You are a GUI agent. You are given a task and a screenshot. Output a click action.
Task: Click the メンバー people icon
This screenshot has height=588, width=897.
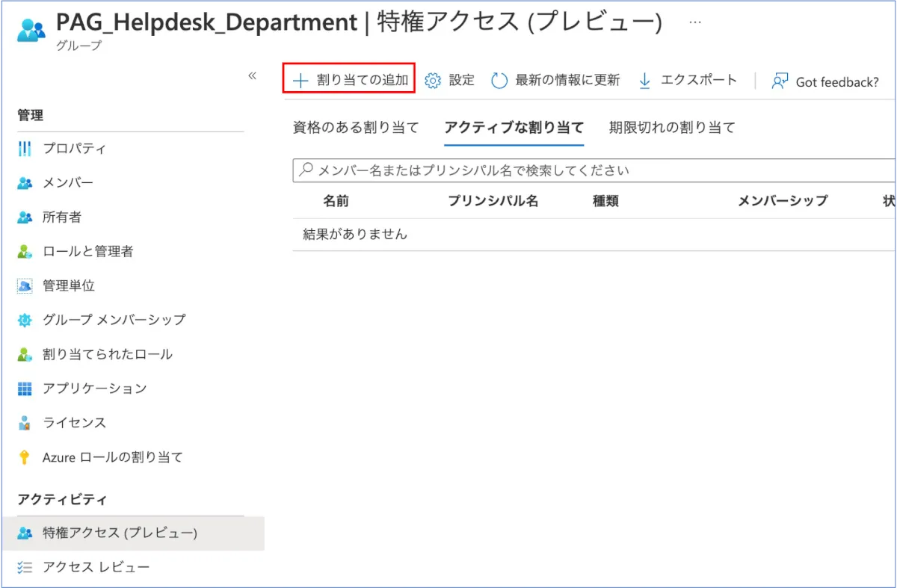tap(25, 183)
